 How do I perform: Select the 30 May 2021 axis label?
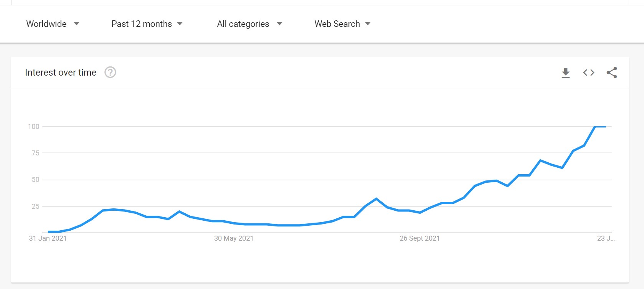pos(234,238)
